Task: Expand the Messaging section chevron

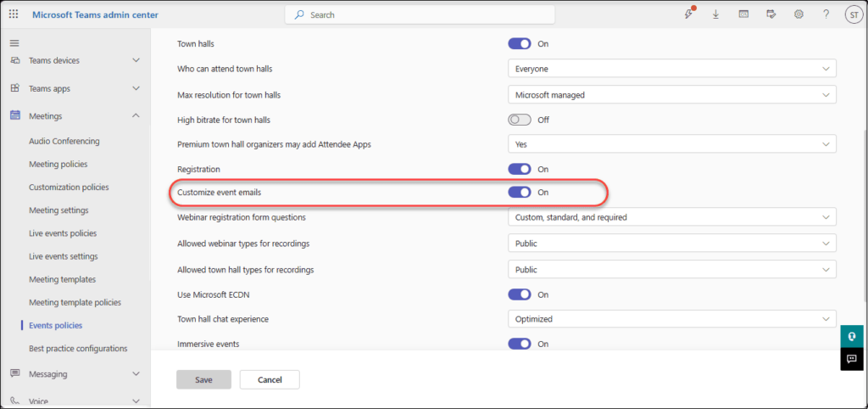Action: [136, 373]
